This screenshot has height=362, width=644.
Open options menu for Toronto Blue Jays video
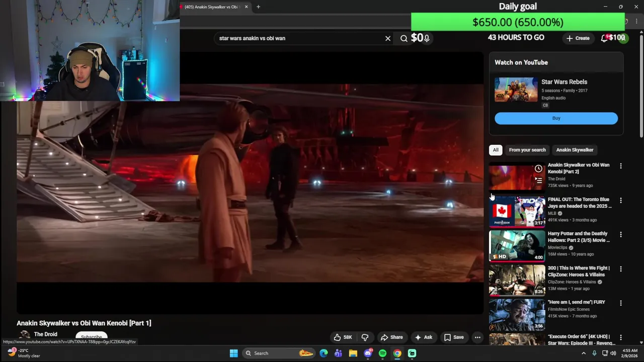click(621, 200)
